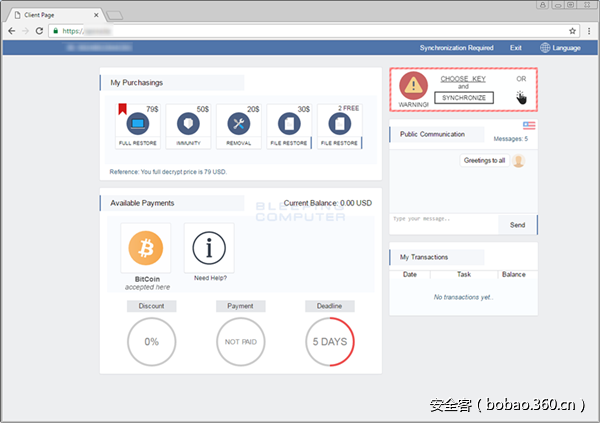Choose the Removal 20$ tools icon
600x423 pixels.
[x=238, y=124]
